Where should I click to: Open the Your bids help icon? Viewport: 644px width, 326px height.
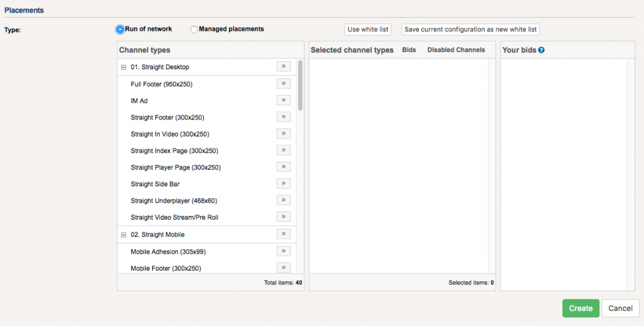point(541,50)
